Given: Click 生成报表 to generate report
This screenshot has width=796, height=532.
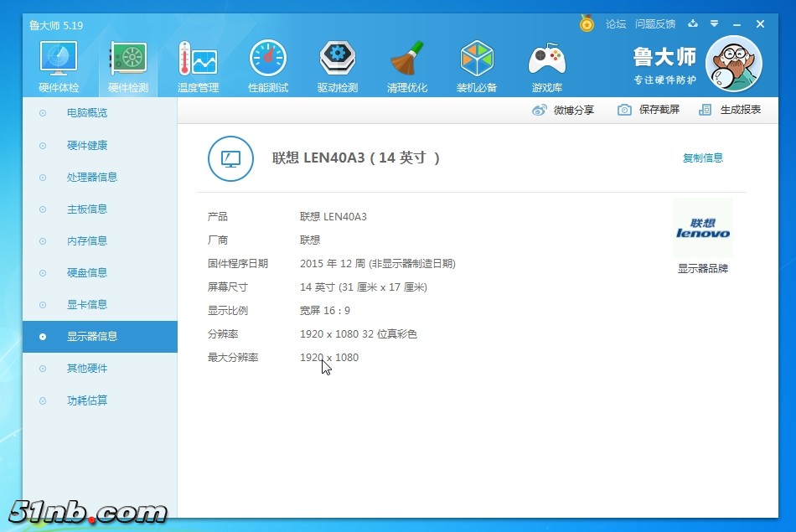Looking at the screenshot, I should click(x=730, y=110).
